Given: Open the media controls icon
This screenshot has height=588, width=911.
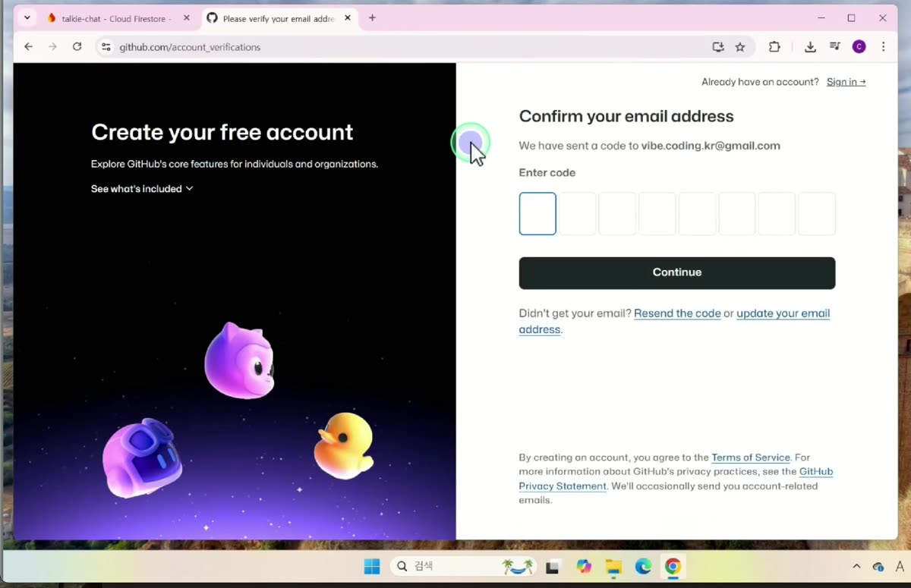Looking at the screenshot, I should tap(835, 47).
